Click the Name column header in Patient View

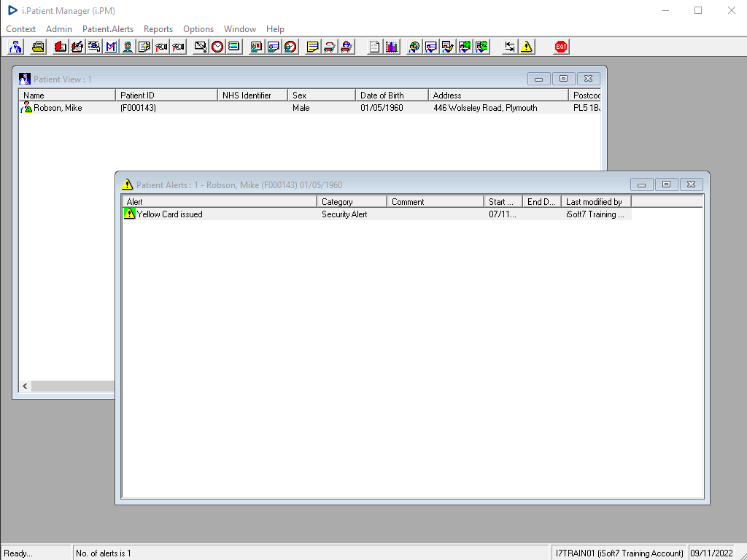pos(66,96)
